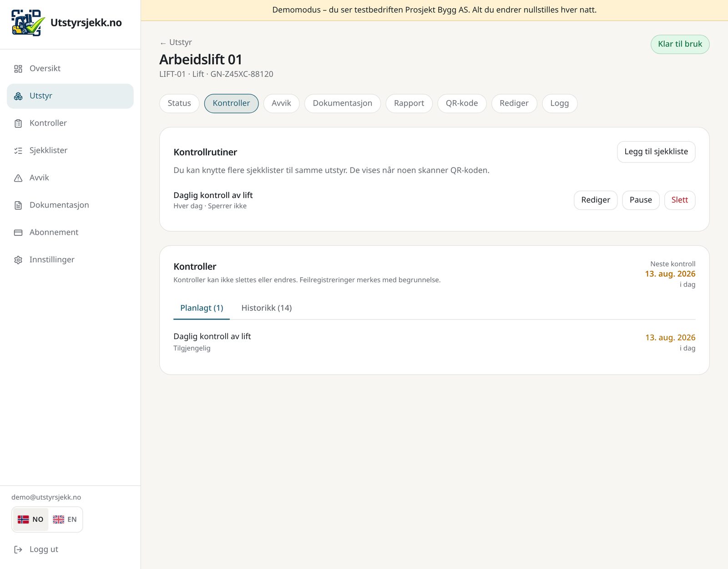
Task: Click the Neste kontroll date 13. aug. 2026
Action: tap(670, 274)
